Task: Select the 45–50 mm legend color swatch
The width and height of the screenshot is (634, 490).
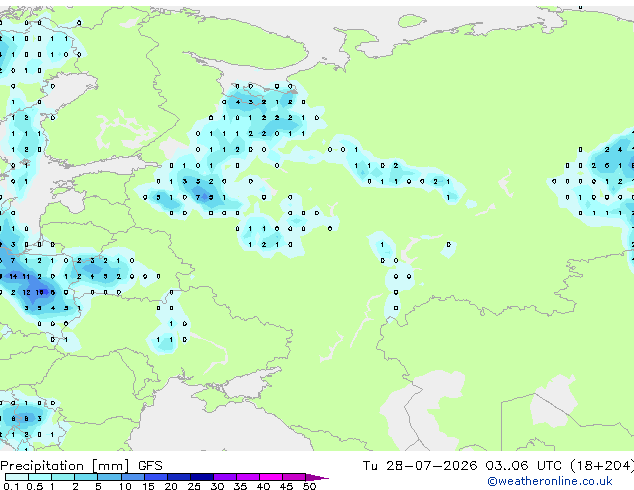Action: click(294, 477)
